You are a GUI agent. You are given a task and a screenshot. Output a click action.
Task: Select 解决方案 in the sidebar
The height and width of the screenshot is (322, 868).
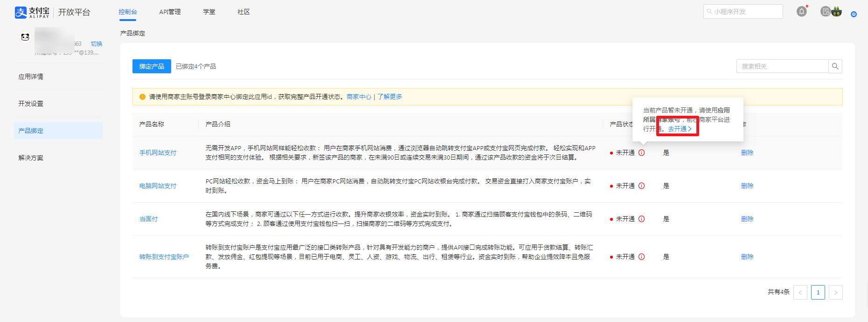tap(58, 158)
